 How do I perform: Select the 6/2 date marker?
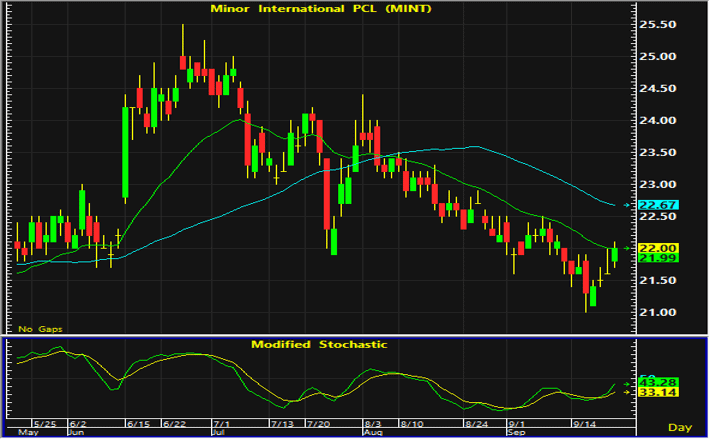77,424
